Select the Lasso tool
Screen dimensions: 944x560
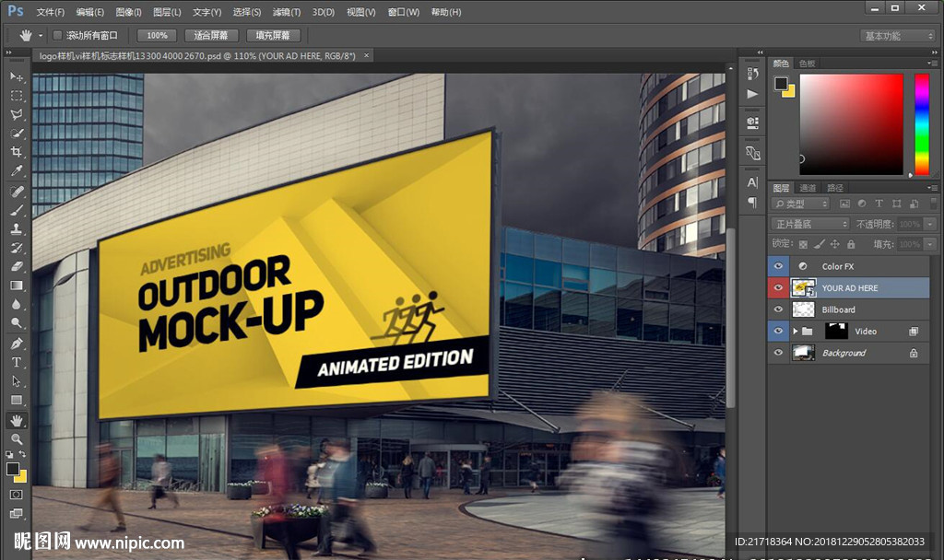(x=17, y=114)
